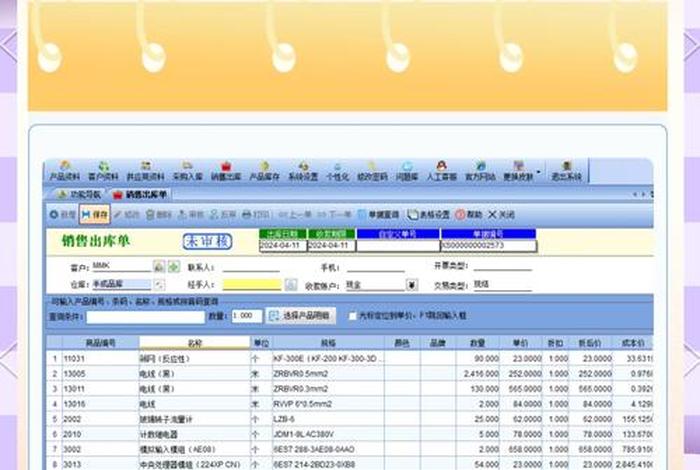Image resolution: width=700 pixels, height=470 pixels.
Task: Toggle the 光标定位到单价 checkbox
Action: pos(352,315)
